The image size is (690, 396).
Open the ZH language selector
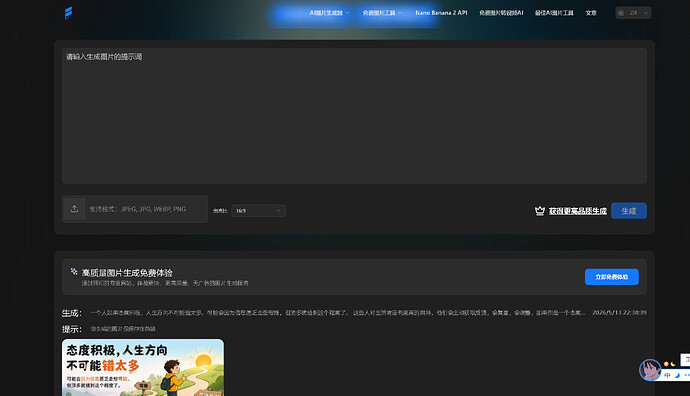tap(633, 13)
